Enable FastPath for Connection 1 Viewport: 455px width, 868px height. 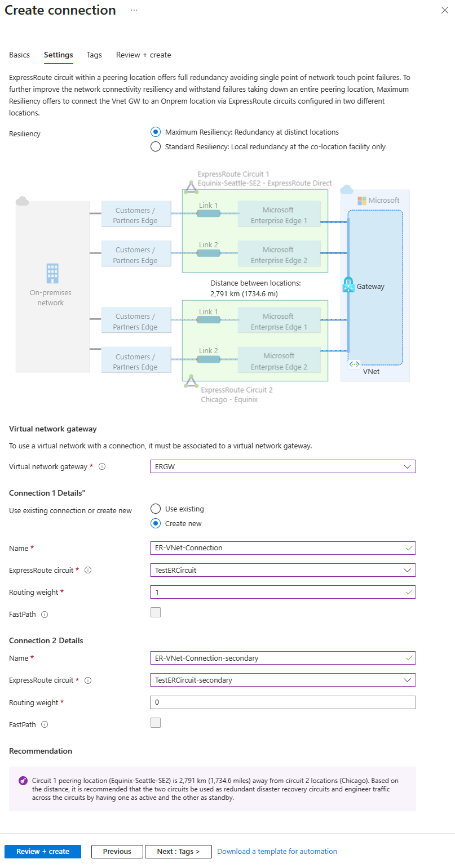pyautogui.click(x=156, y=612)
